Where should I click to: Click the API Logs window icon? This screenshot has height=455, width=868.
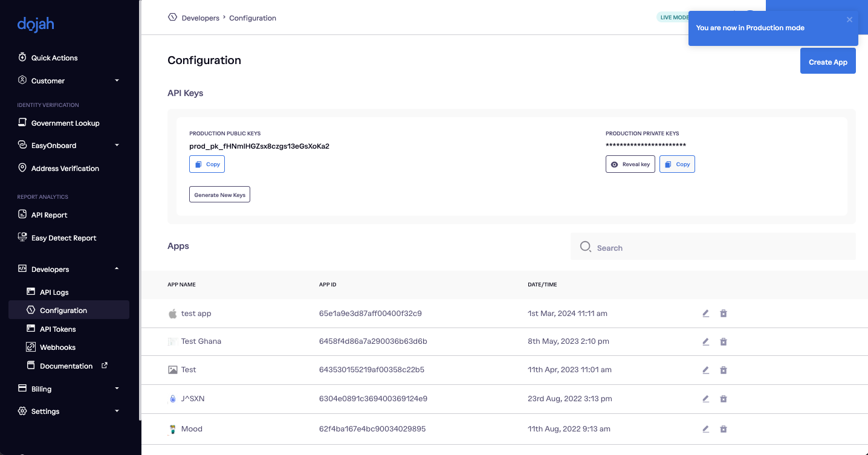pyautogui.click(x=31, y=291)
